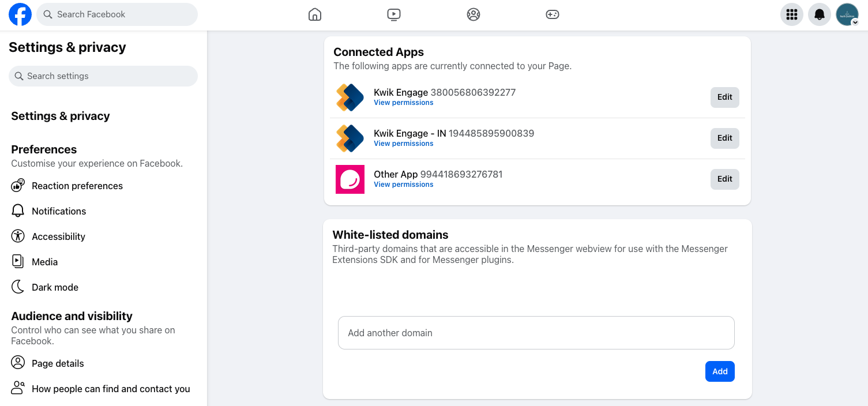
Task: Open the account profile avatar menu
Action: [x=847, y=14]
